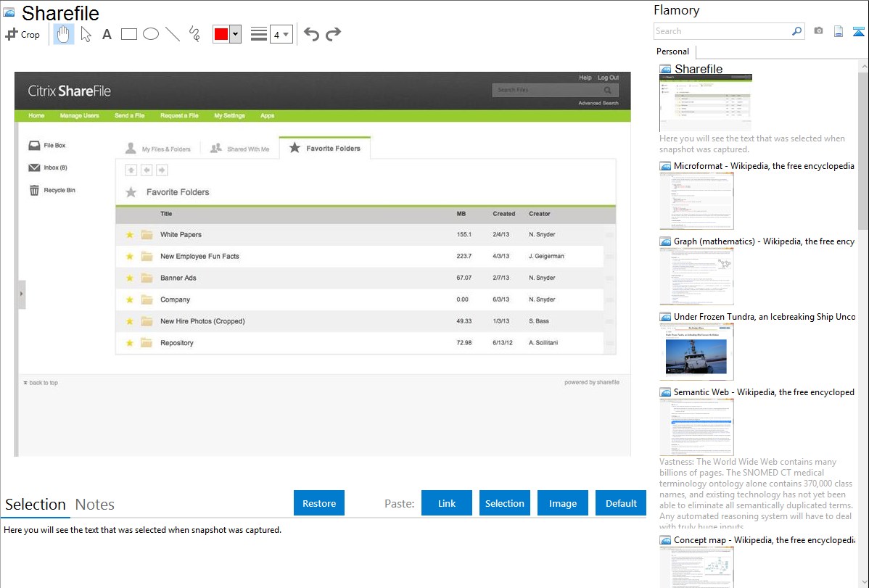Click the red color swatch
Viewport: 869px width, 588px height.
click(x=221, y=34)
